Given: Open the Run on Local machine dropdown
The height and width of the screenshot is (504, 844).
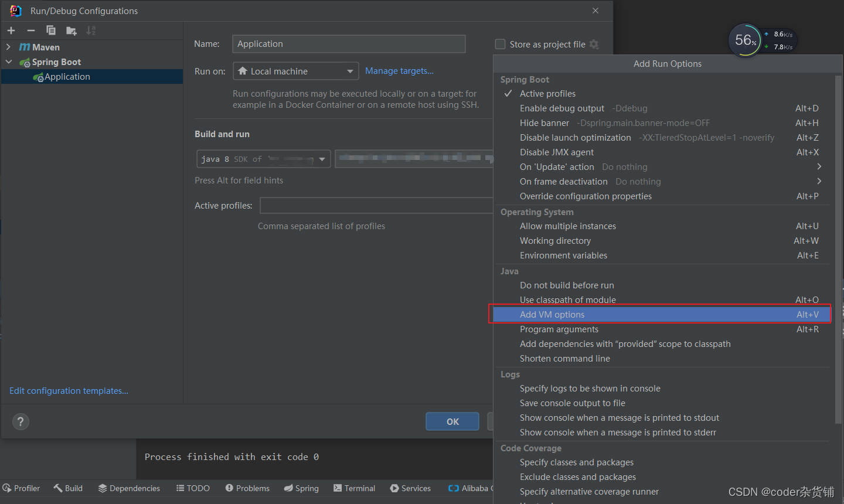Looking at the screenshot, I should click(x=296, y=71).
